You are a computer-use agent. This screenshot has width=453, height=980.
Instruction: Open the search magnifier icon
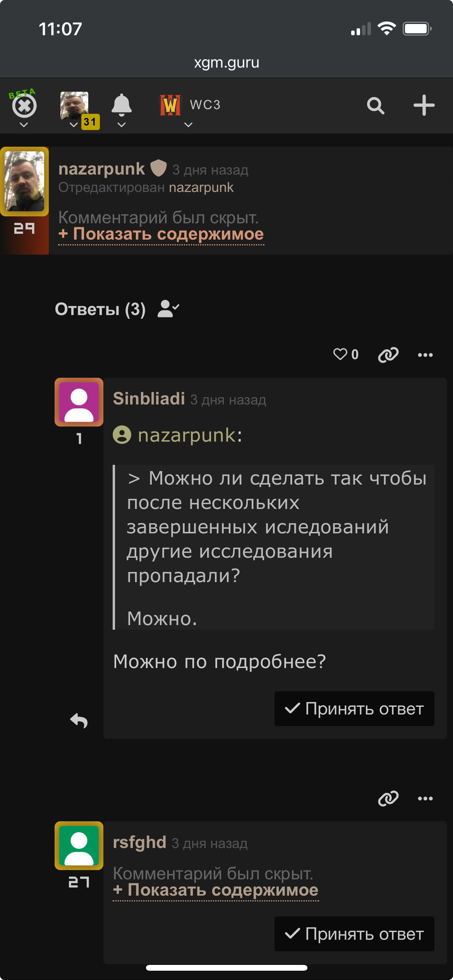pyautogui.click(x=376, y=106)
